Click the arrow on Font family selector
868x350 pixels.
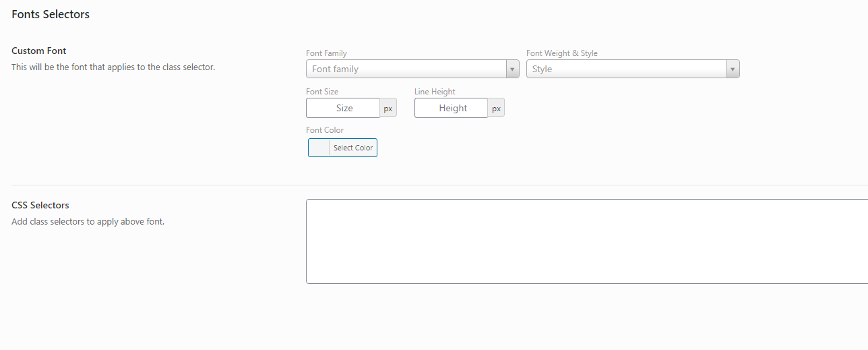point(512,69)
